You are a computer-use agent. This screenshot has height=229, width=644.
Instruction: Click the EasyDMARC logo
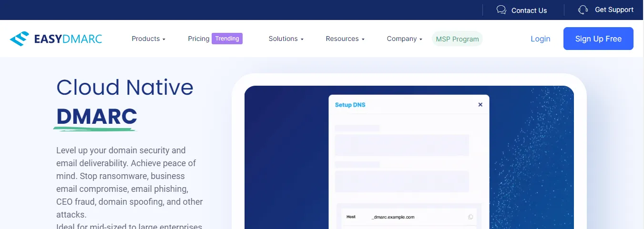[x=56, y=39]
